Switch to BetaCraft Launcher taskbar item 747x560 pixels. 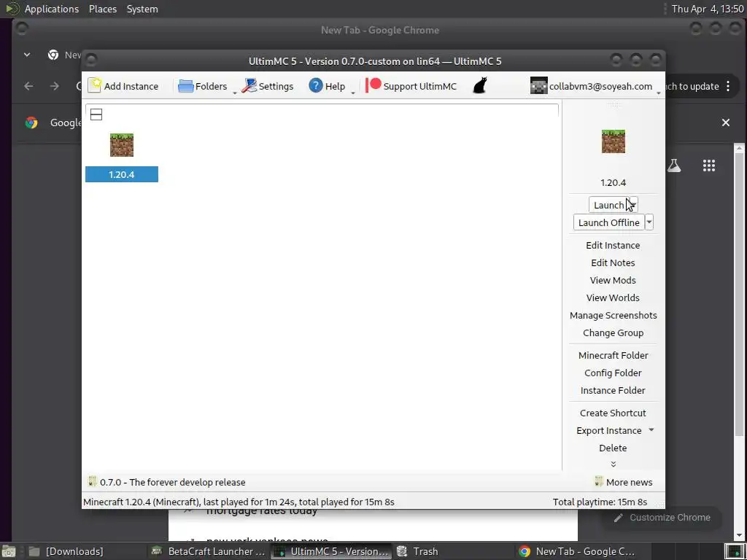coord(208,551)
